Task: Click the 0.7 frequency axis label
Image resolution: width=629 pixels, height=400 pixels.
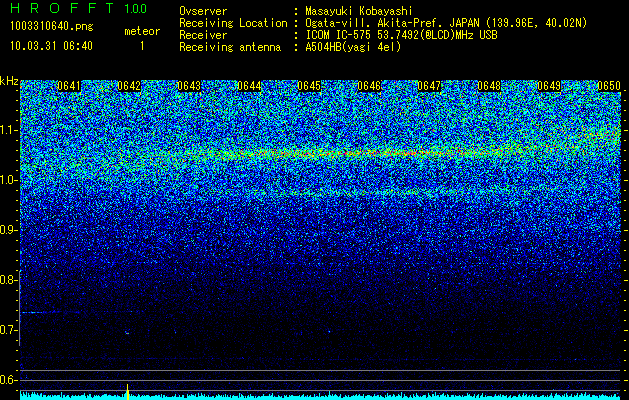Action: [8, 330]
